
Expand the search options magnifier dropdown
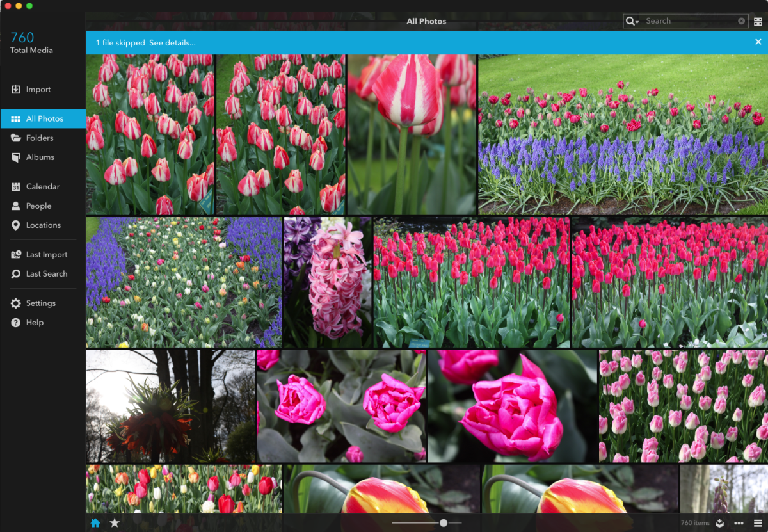tap(632, 21)
